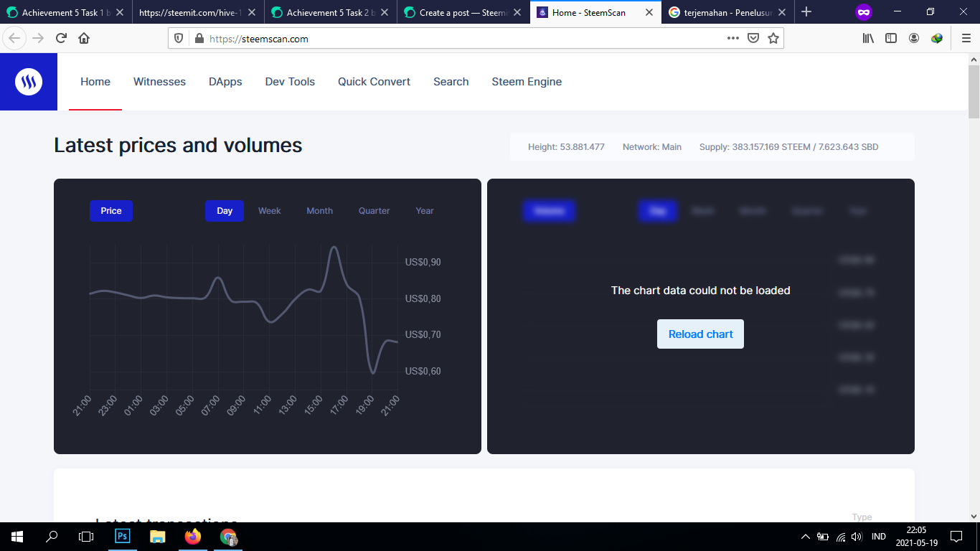Click the Reload chart button
This screenshot has width=980, height=551.
[x=700, y=334]
